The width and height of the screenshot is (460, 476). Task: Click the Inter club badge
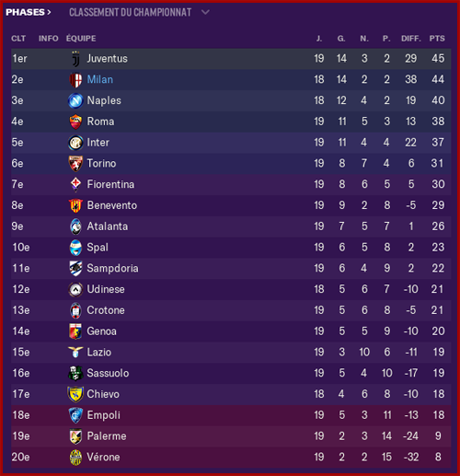[75, 143]
